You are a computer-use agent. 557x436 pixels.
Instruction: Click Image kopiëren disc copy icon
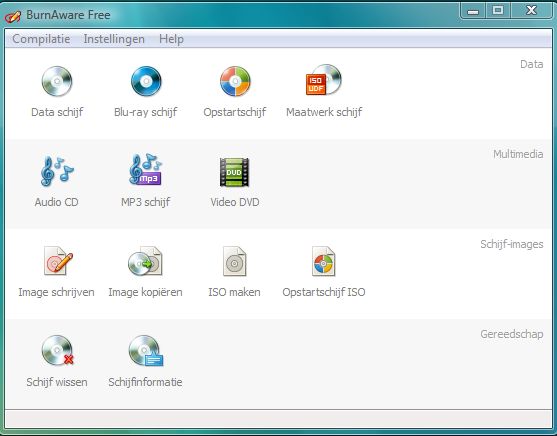(145, 261)
